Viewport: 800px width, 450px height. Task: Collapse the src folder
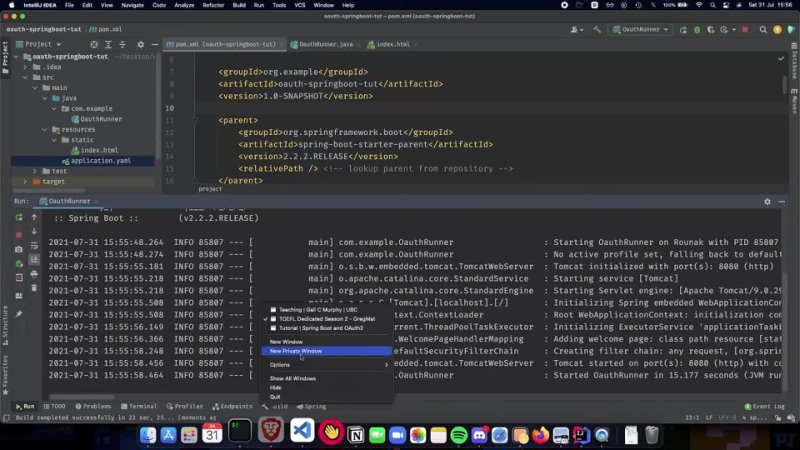(x=25, y=78)
